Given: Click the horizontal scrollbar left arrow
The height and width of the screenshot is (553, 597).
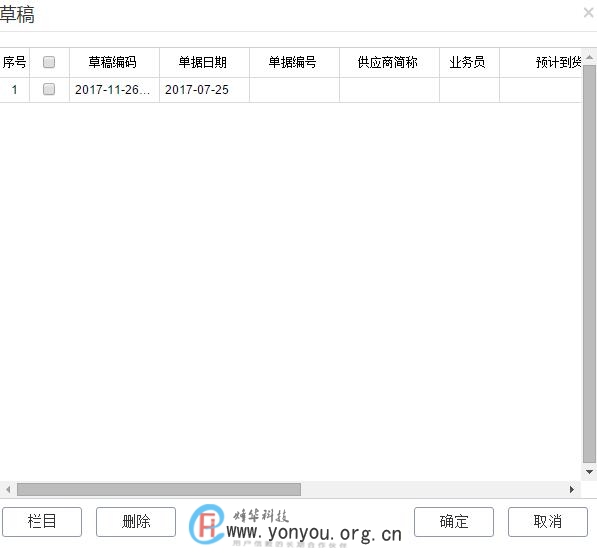Looking at the screenshot, I should point(8,489).
